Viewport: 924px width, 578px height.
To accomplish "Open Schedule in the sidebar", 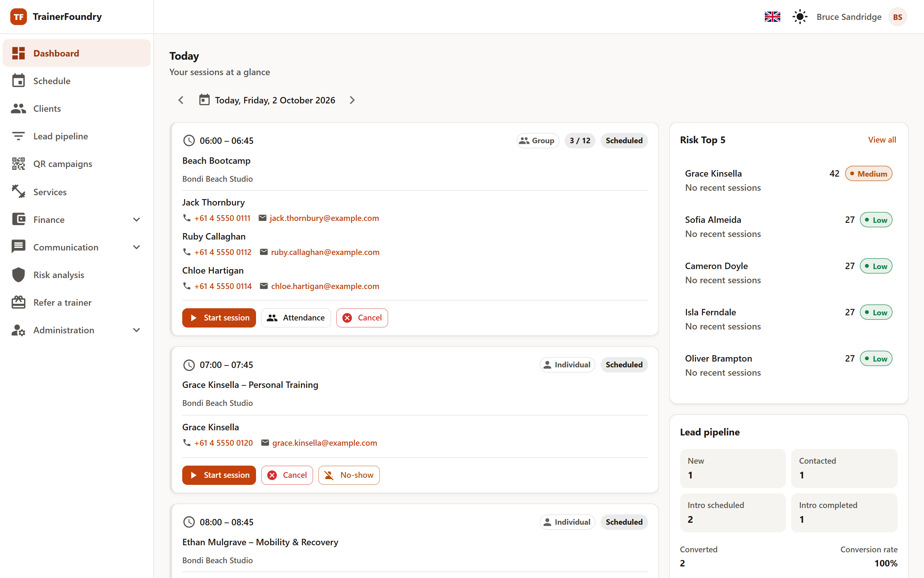I will coord(76,81).
